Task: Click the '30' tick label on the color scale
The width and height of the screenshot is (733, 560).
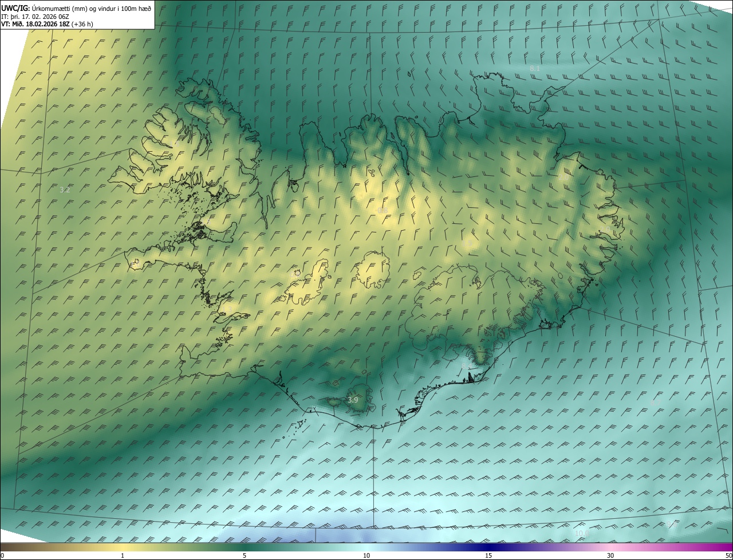Action: pyautogui.click(x=610, y=556)
